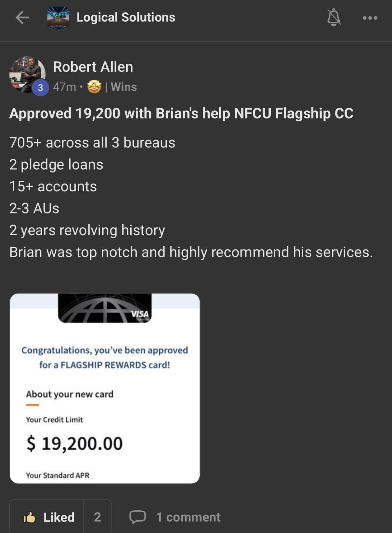Click the star-struck emoji category icon
This screenshot has height=533, width=392.
point(94,87)
